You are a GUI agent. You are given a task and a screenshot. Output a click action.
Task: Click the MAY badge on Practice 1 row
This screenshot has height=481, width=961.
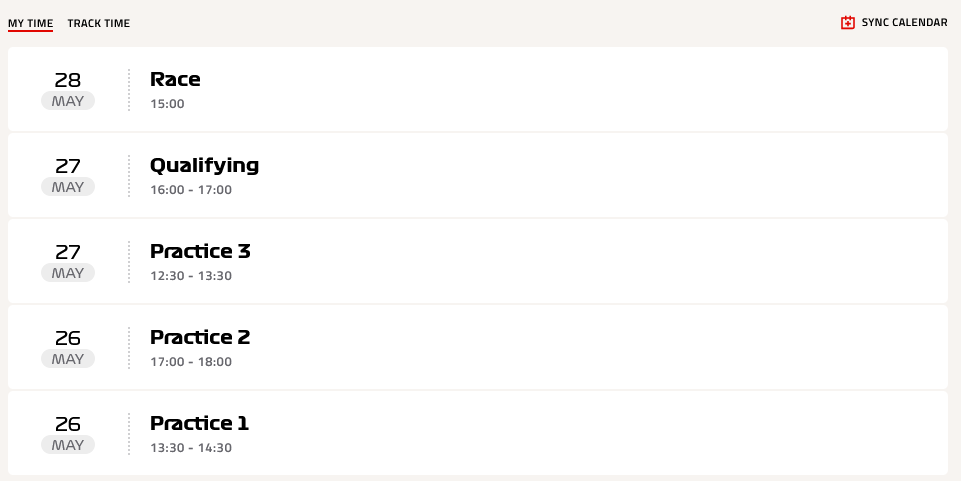(x=68, y=445)
